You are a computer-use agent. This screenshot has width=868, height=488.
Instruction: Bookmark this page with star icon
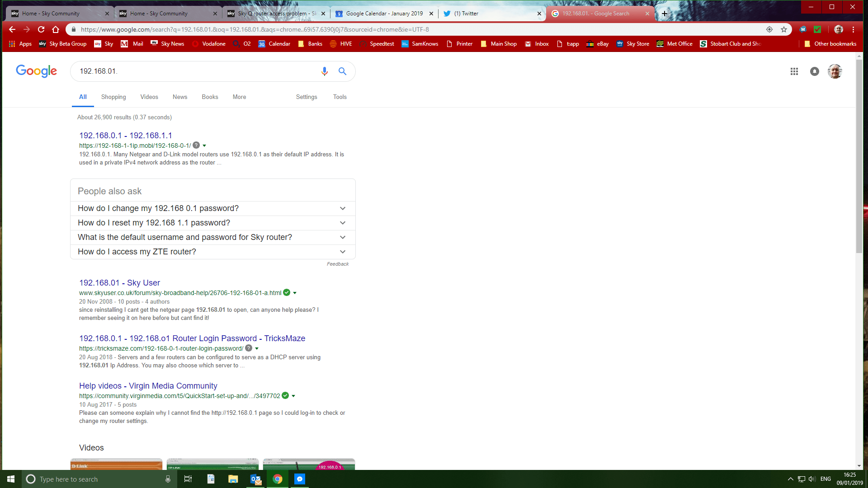click(784, 29)
